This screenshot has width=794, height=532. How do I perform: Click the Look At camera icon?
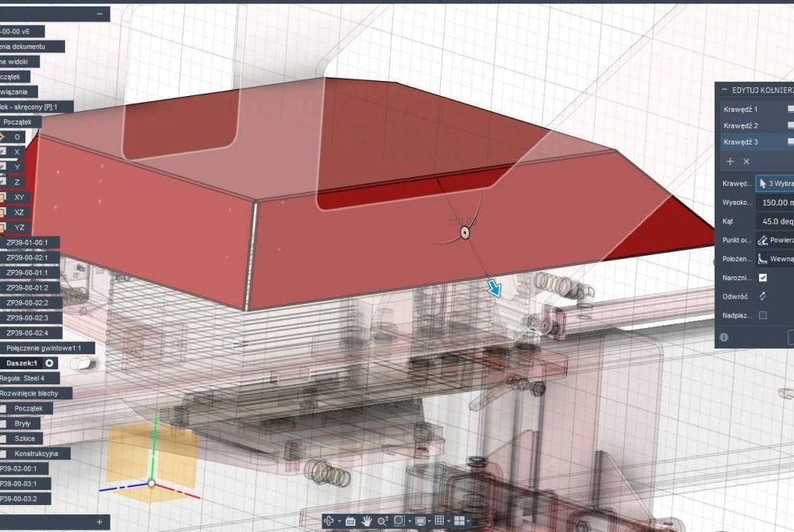(349, 521)
